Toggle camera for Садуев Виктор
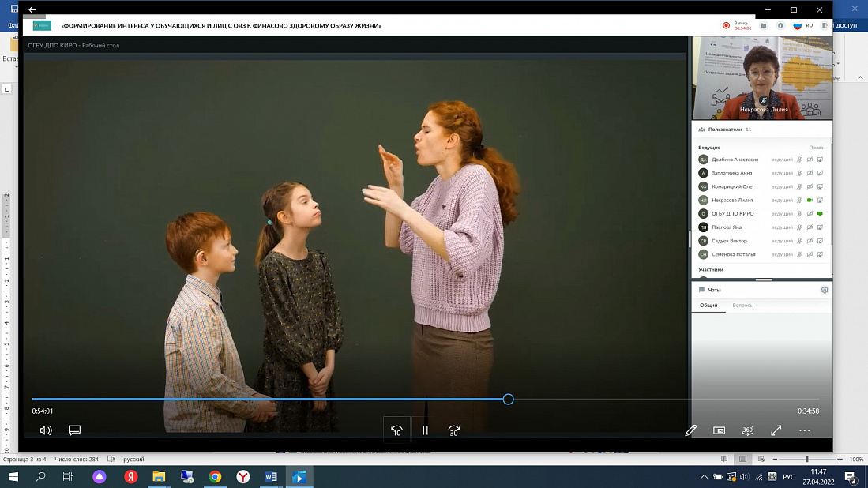Image resolution: width=868 pixels, height=488 pixels. pos(810,241)
